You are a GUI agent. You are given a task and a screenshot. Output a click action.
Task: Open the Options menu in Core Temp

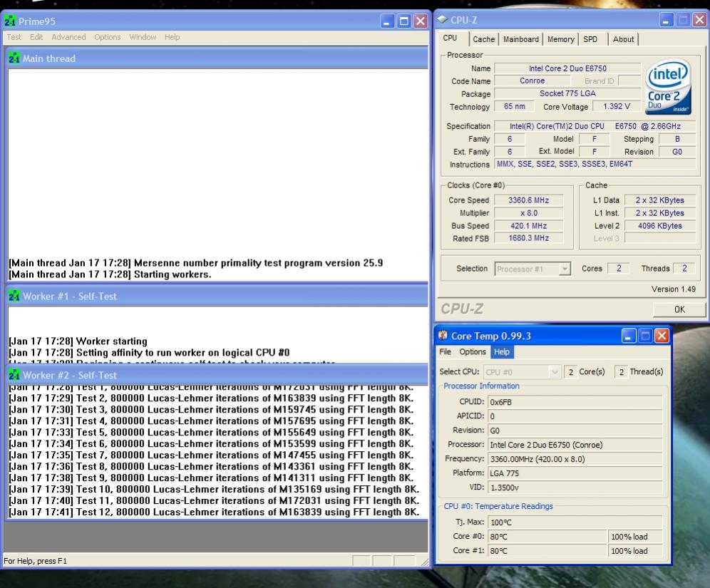[x=473, y=351]
